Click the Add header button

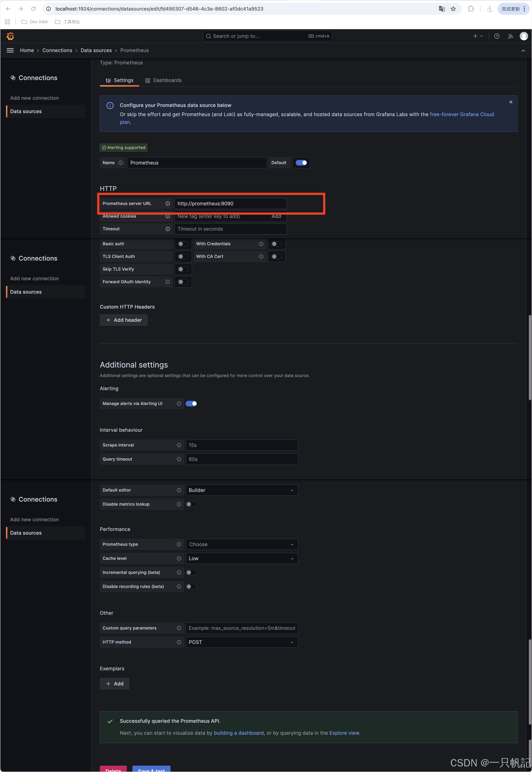(124, 320)
